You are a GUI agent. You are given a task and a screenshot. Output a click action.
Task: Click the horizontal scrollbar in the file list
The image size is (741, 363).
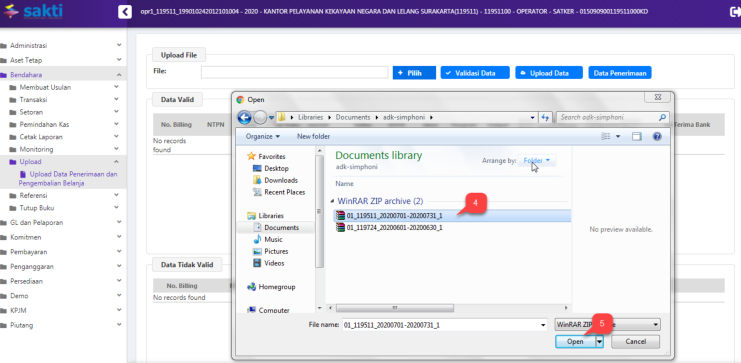pyautogui.click(x=392, y=308)
